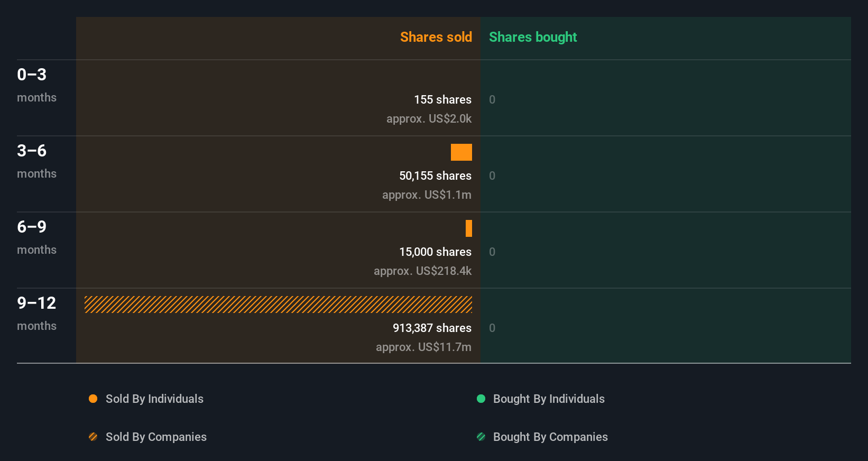The image size is (868, 461).
Task: Click the striped Bought By Companies legend icon
Action: (481, 437)
